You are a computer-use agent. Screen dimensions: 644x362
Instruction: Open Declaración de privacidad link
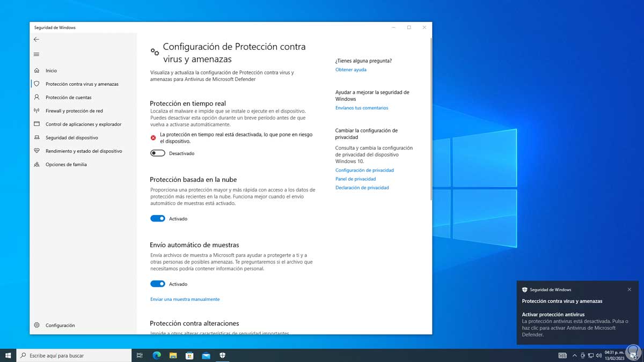[x=362, y=188]
